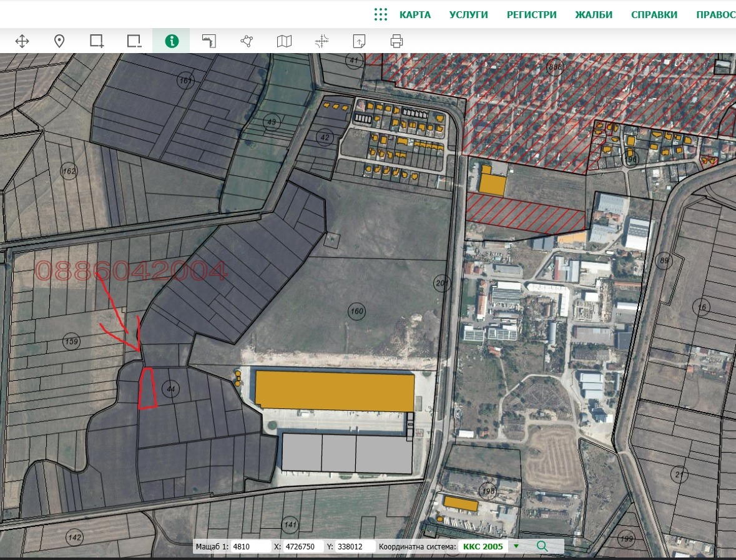Pick the polygon drawing tool
The width and height of the screenshot is (736, 560).
[x=247, y=41]
